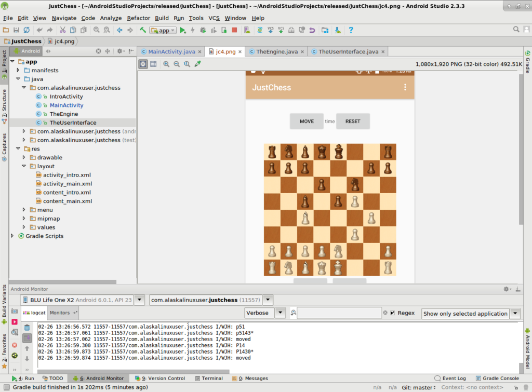Run the app with the green play button
The height and width of the screenshot is (392, 532).
182,30
